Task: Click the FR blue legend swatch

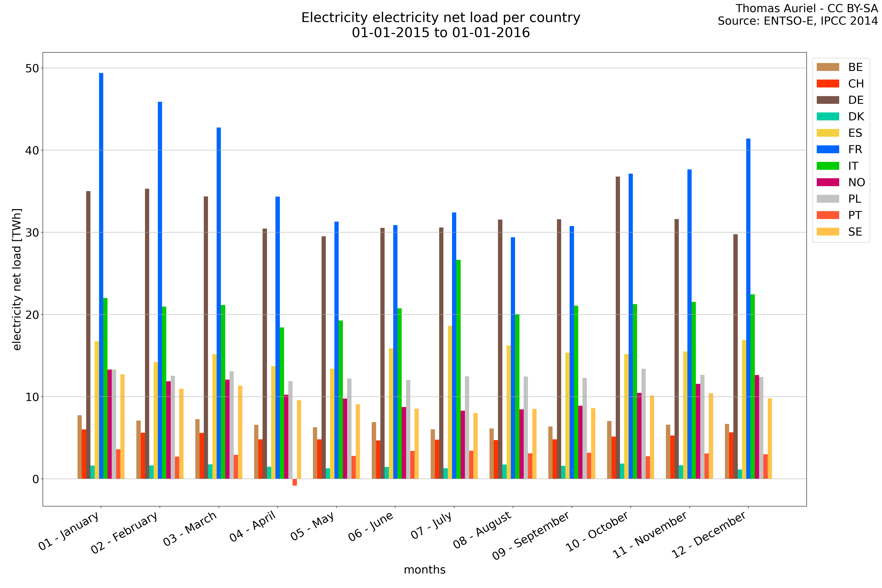Action: click(828, 149)
